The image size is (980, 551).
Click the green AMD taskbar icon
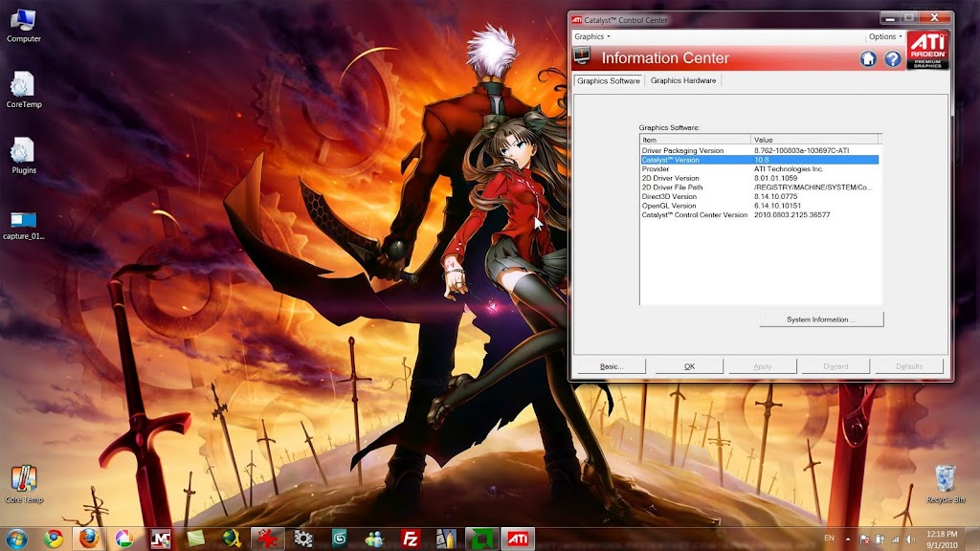(x=482, y=539)
